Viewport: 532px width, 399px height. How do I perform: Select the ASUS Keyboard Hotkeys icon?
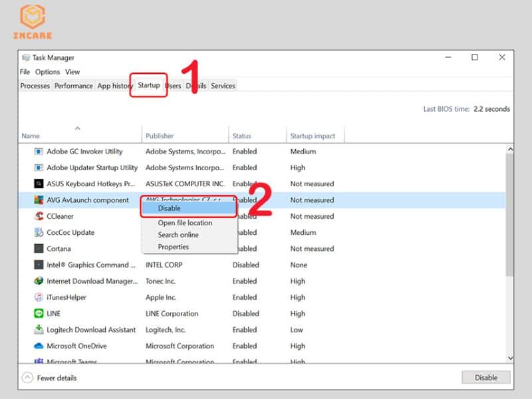tap(39, 184)
